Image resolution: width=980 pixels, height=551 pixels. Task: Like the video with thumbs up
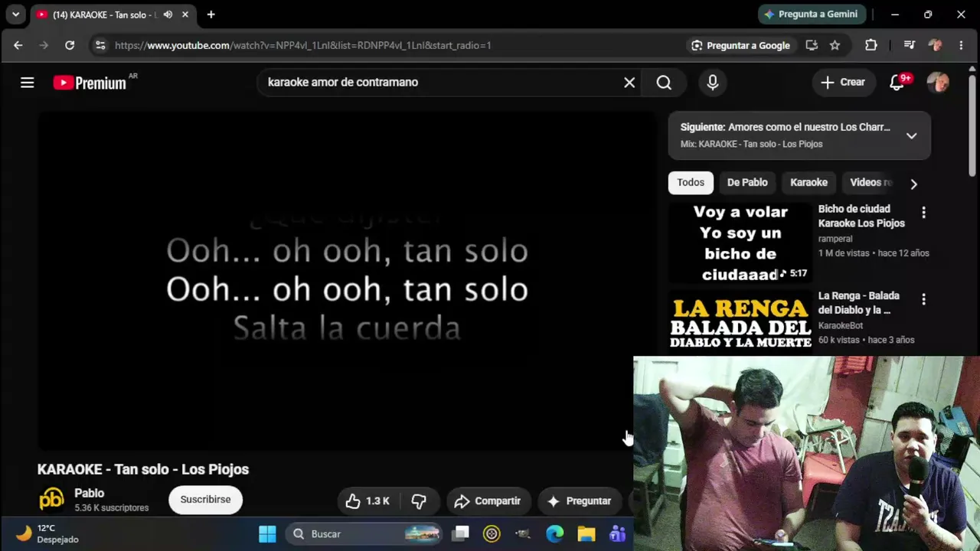coord(368,501)
